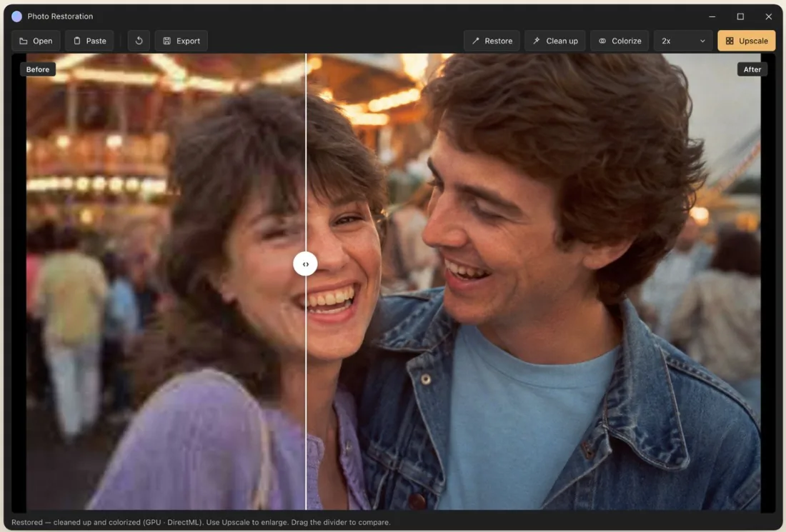
Task: Click the Open button
Action: [x=36, y=41]
